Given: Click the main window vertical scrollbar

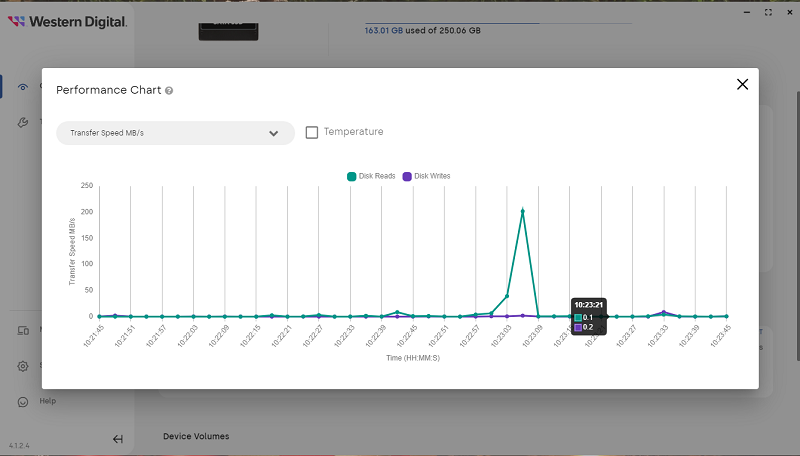Looking at the screenshot, I should [x=797, y=224].
